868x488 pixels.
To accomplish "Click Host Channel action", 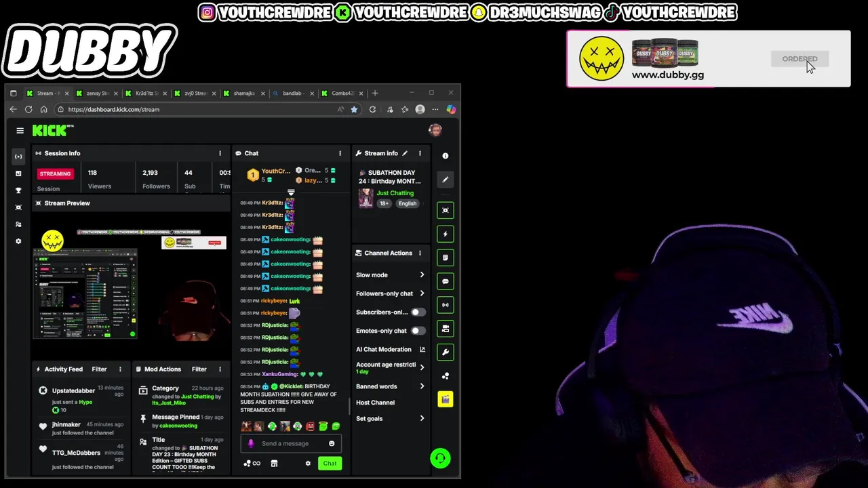I will 375,403.
